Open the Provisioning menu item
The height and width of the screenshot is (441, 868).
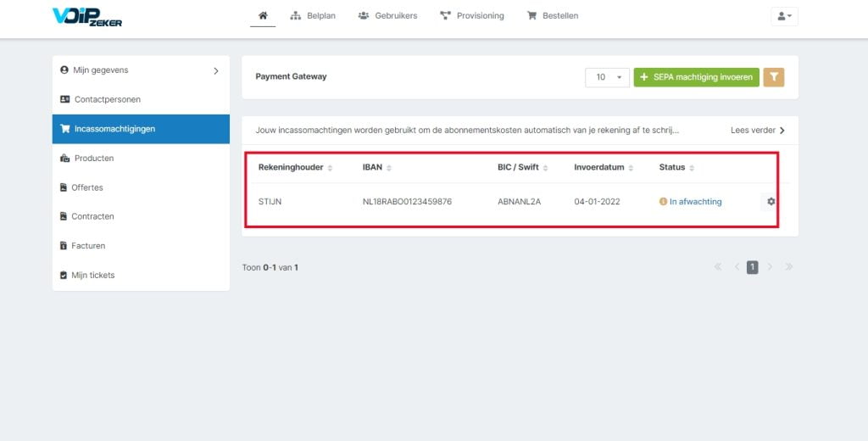click(472, 15)
